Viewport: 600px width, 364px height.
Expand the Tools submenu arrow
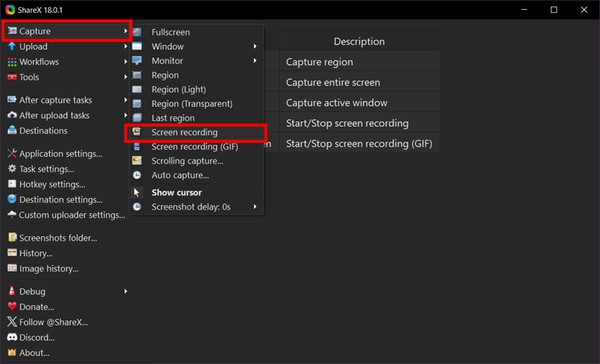126,77
